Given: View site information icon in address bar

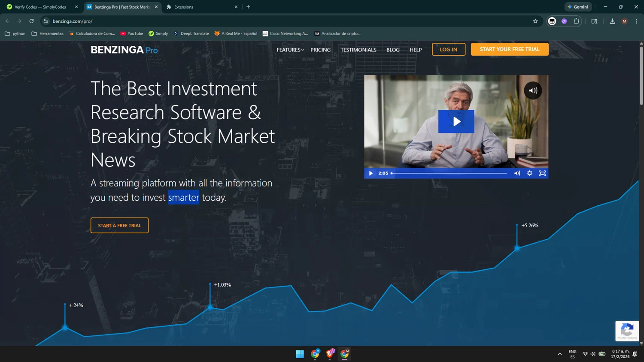Looking at the screenshot, I should tap(46, 21).
